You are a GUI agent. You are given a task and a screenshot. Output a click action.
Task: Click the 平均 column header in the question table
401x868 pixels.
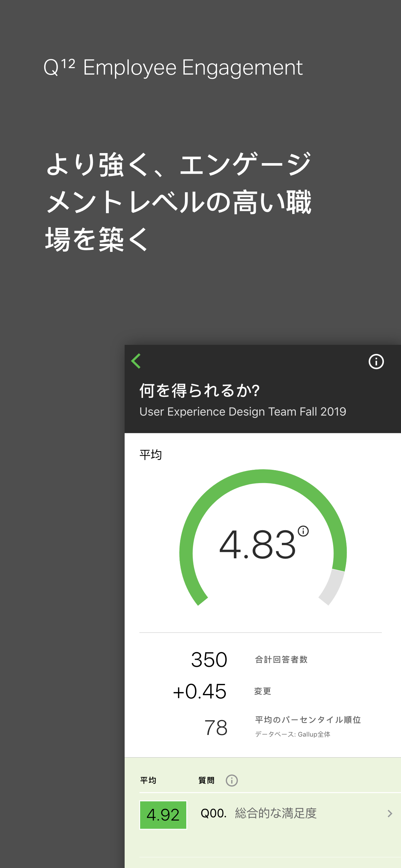point(148,780)
